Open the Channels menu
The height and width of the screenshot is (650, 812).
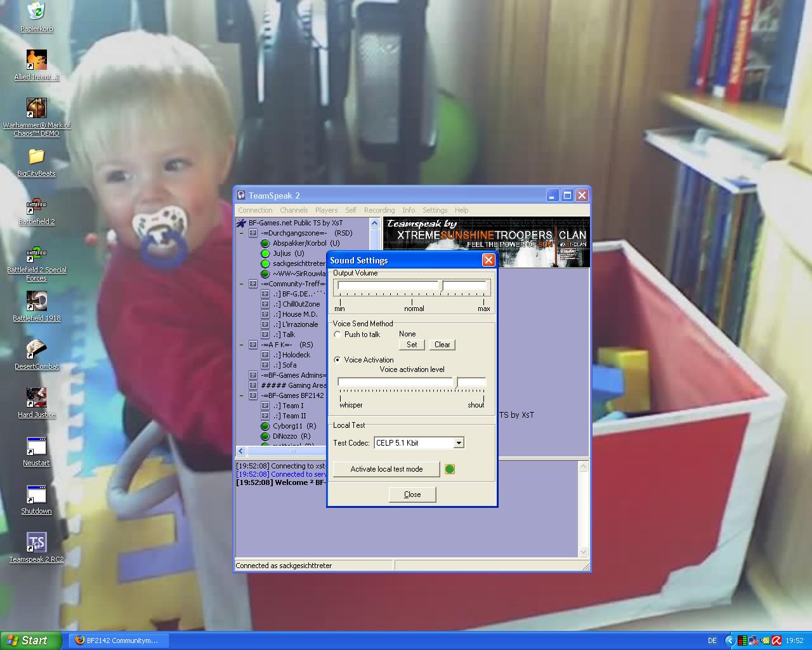pyautogui.click(x=294, y=210)
